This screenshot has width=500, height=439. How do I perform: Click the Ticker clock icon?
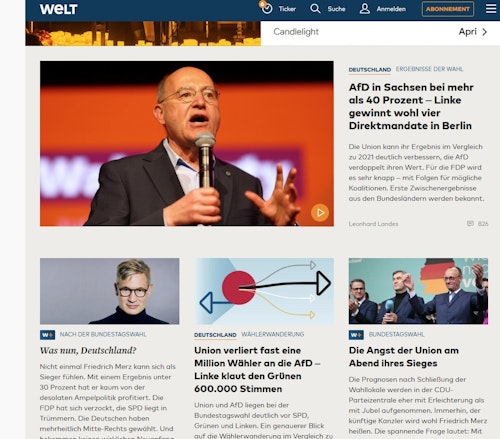coord(267,8)
